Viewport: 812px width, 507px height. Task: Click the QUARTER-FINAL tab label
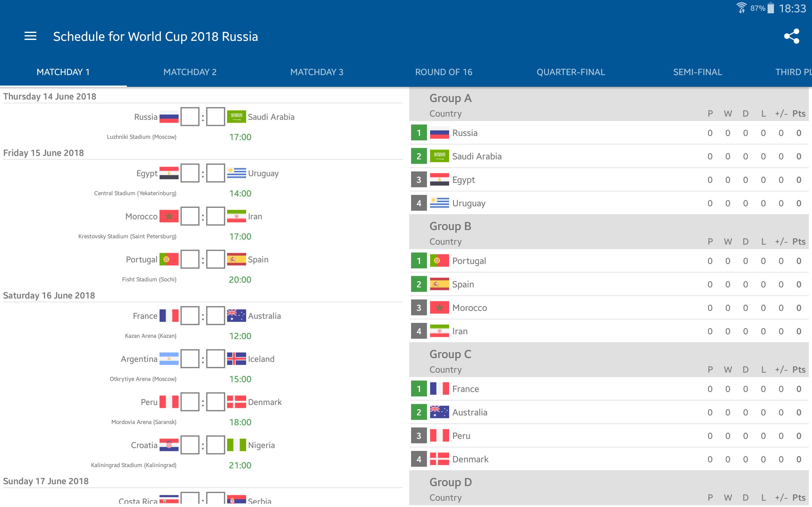(571, 71)
